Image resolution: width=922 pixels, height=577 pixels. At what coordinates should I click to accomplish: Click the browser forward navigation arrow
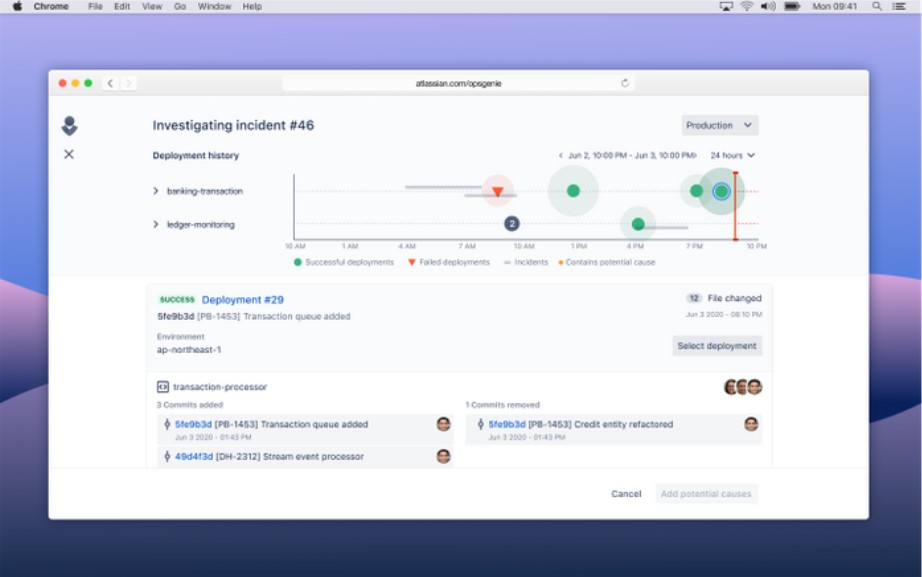(x=128, y=83)
